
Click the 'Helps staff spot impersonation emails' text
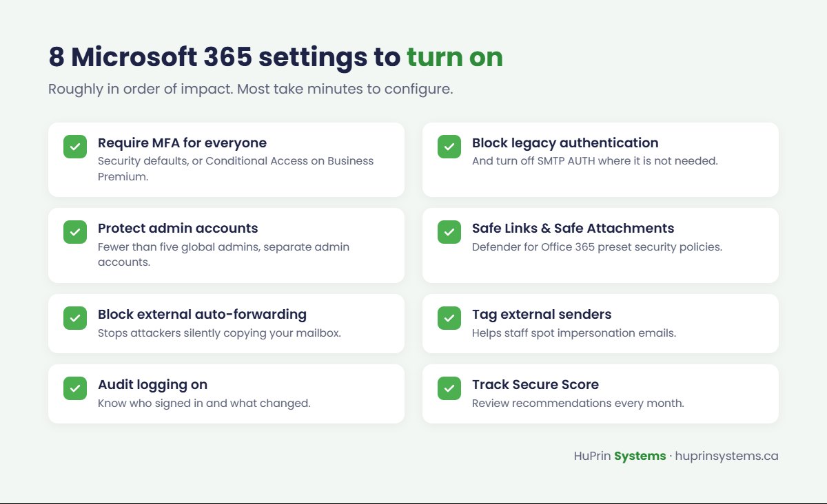click(x=574, y=333)
